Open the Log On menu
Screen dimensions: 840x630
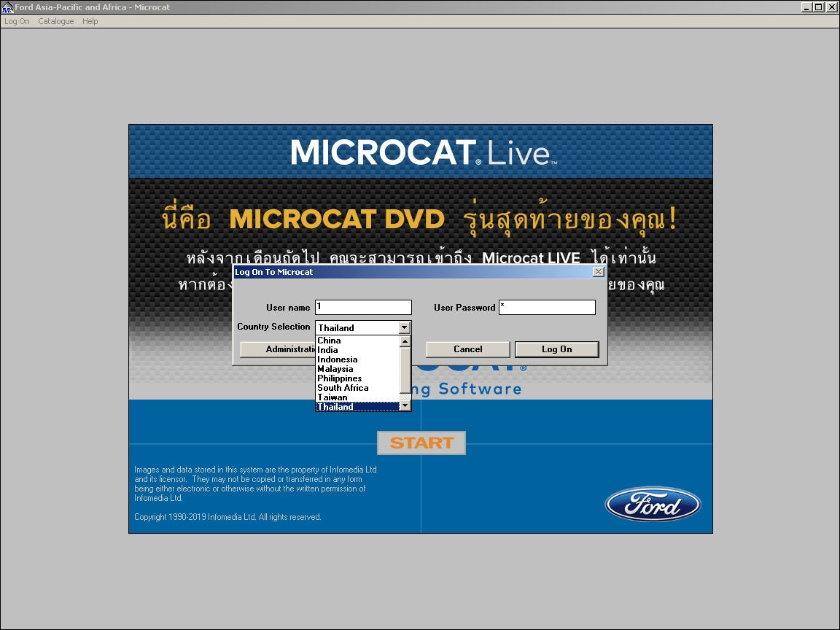16,21
